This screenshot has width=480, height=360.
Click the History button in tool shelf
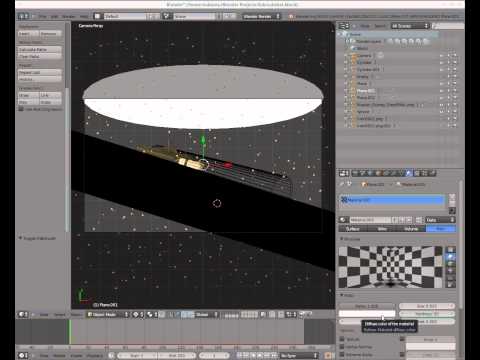40,79
